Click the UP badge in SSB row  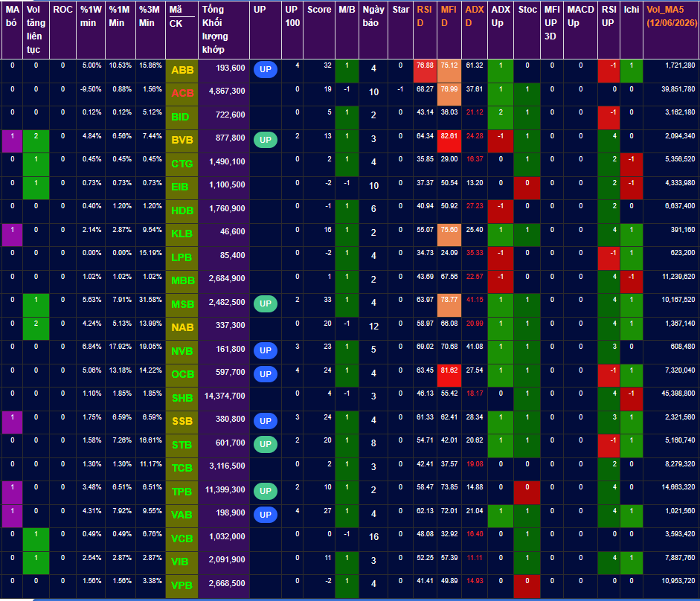coord(265,421)
